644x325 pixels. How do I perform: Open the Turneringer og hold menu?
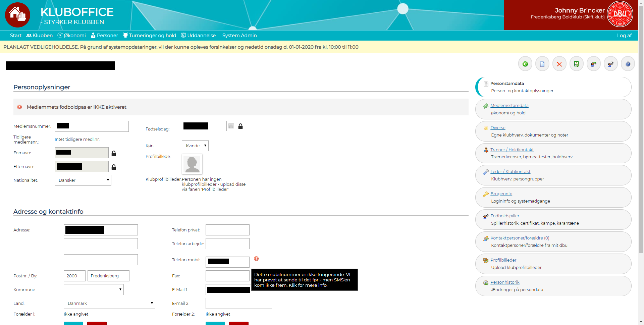pos(150,36)
